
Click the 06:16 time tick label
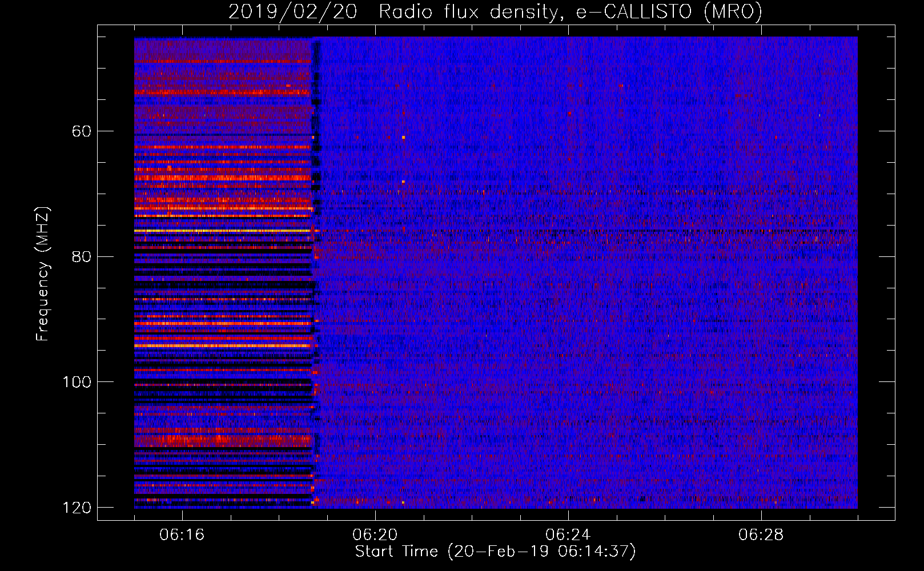pos(182,535)
